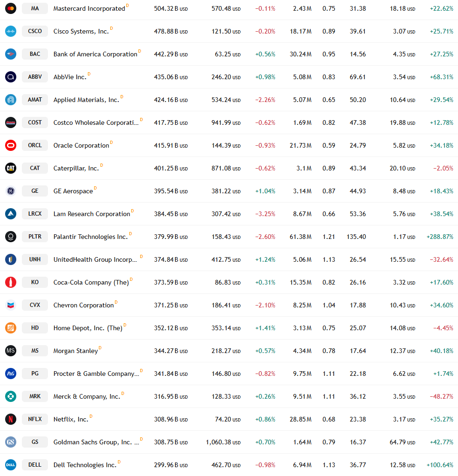Open the ABBV ticker badge
The height and width of the screenshot is (476, 458).
(35, 77)
